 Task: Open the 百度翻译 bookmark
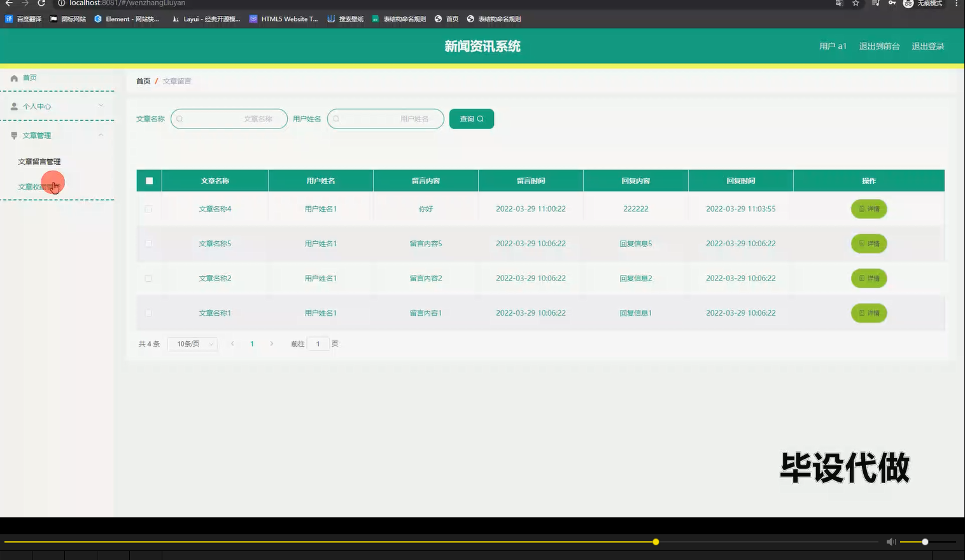tap(23, 19)
